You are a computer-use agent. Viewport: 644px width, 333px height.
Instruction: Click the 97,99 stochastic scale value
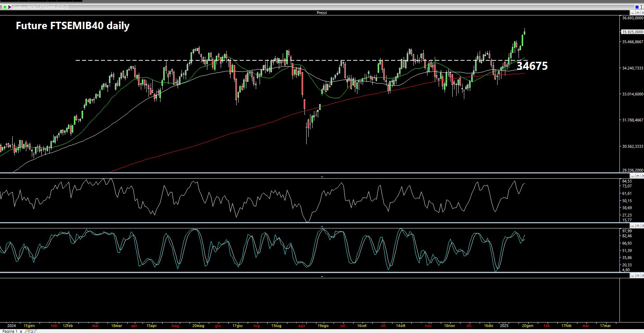[627, 231]
